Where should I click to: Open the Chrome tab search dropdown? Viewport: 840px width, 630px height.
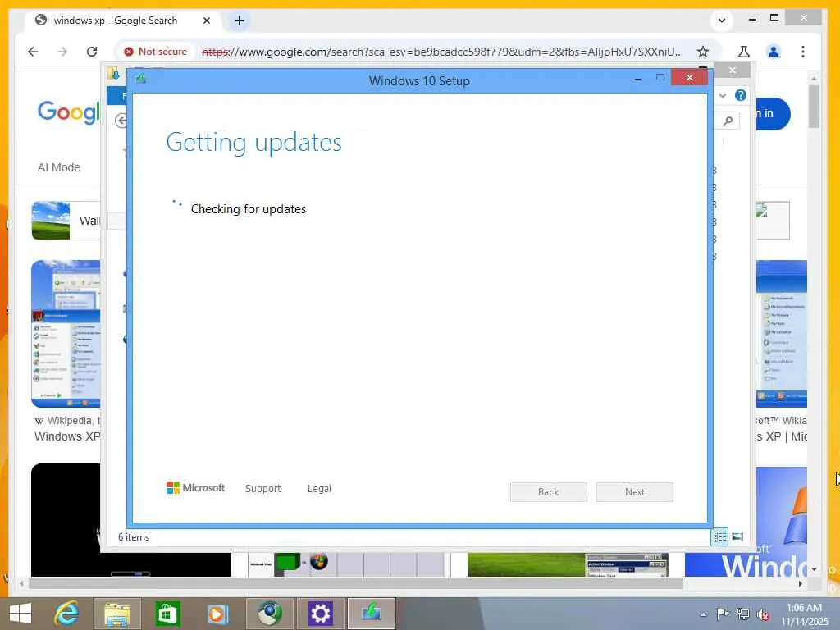coord(722,21)
